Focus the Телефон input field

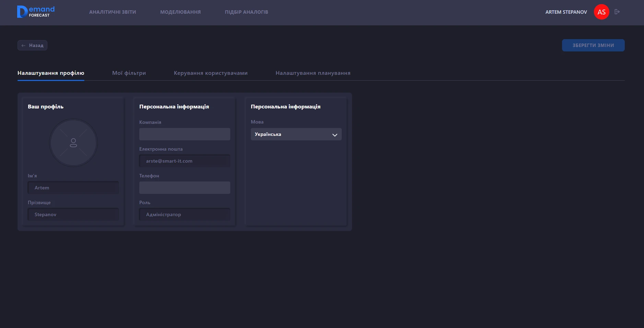click(x=185, y=188)
